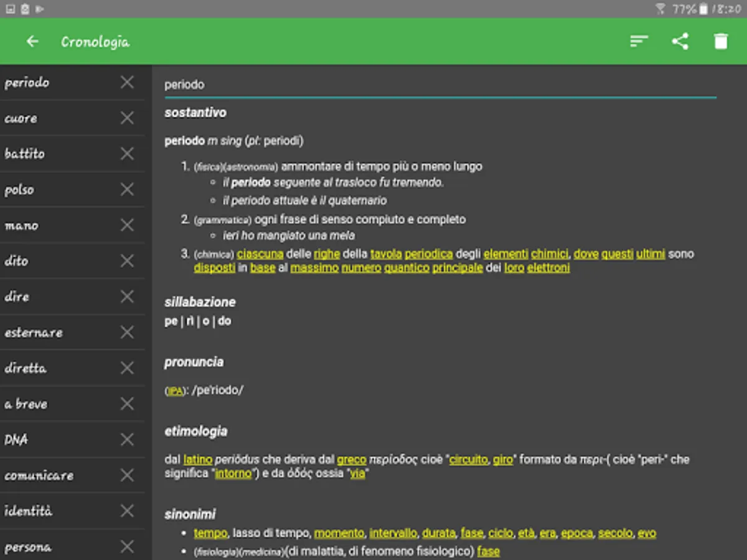Screen dimensions: 747x560
Task: Select 'identità' in the history list
Action: pyautogui.click(x=29, y=511)
